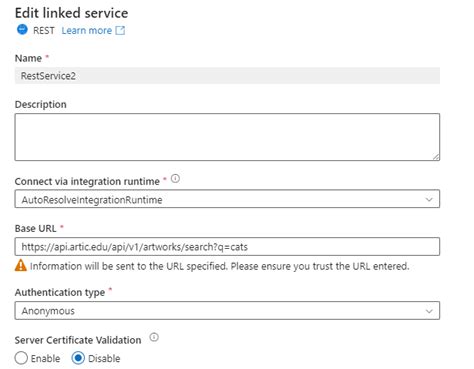
Task: Show info for Server Certificate Validation
Action: point(154,337)
